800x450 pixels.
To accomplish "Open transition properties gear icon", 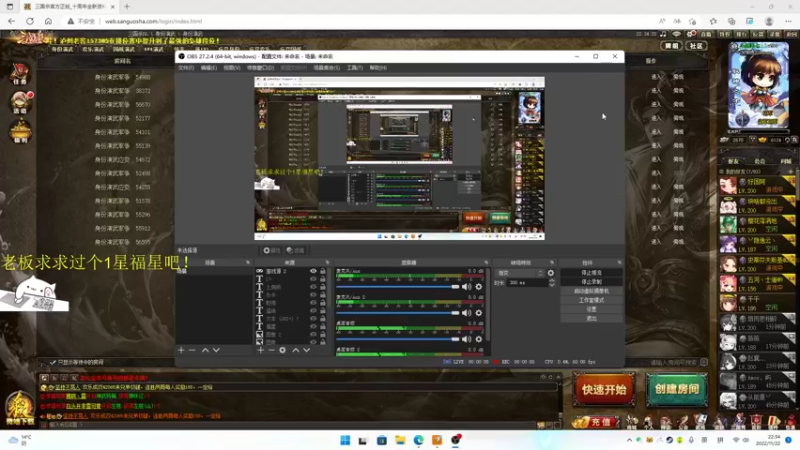I will coord(551,273).
